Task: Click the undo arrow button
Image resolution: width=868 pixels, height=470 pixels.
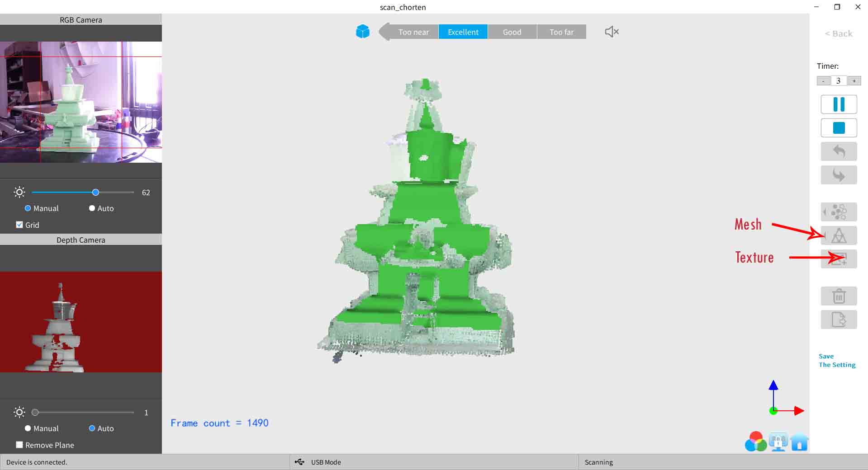Action: tap(839, 151)
